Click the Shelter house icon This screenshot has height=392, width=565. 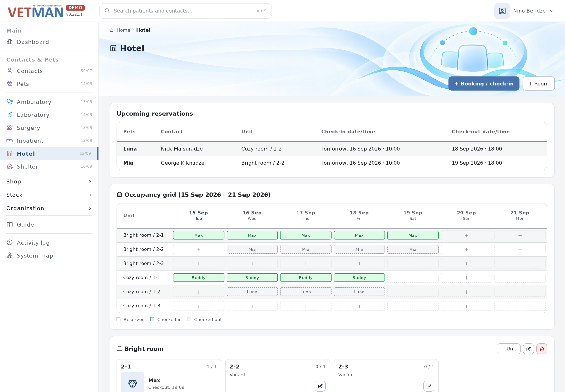coord(10,167)
